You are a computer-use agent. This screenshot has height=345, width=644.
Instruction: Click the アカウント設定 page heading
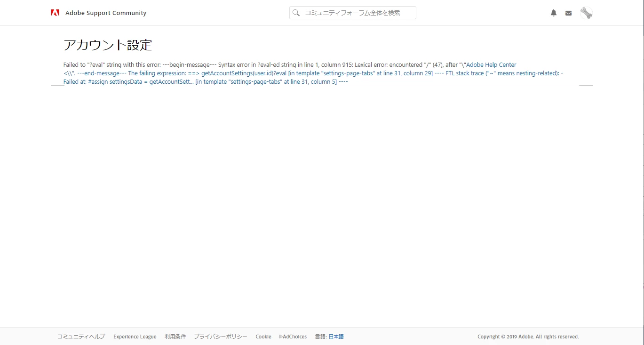108,45
